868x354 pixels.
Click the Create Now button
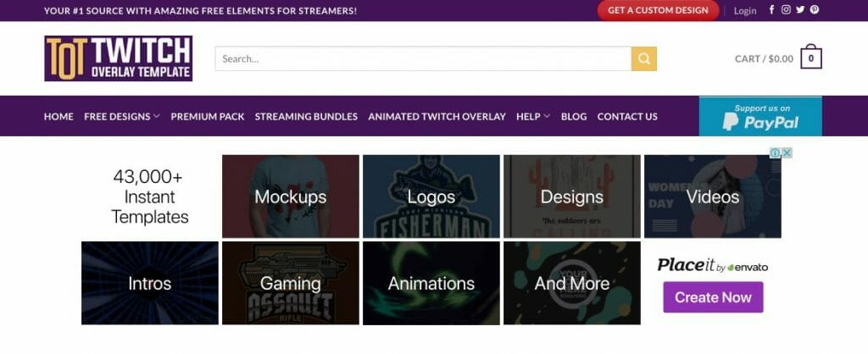713,297
